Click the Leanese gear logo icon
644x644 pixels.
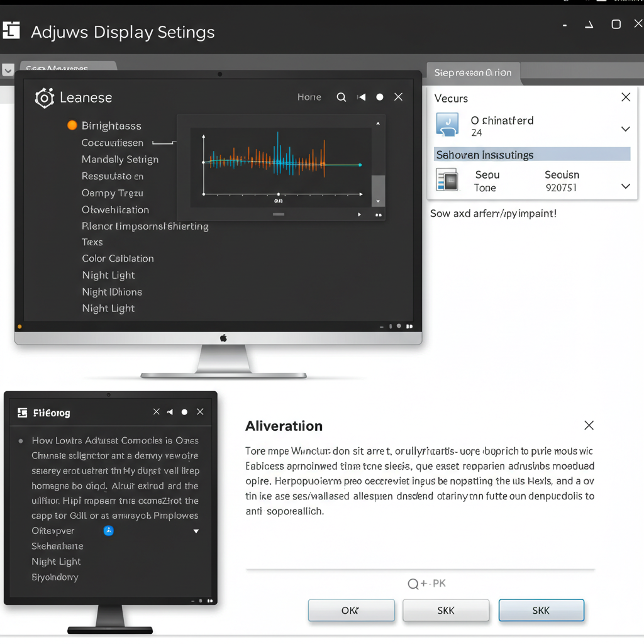point(45,97)
